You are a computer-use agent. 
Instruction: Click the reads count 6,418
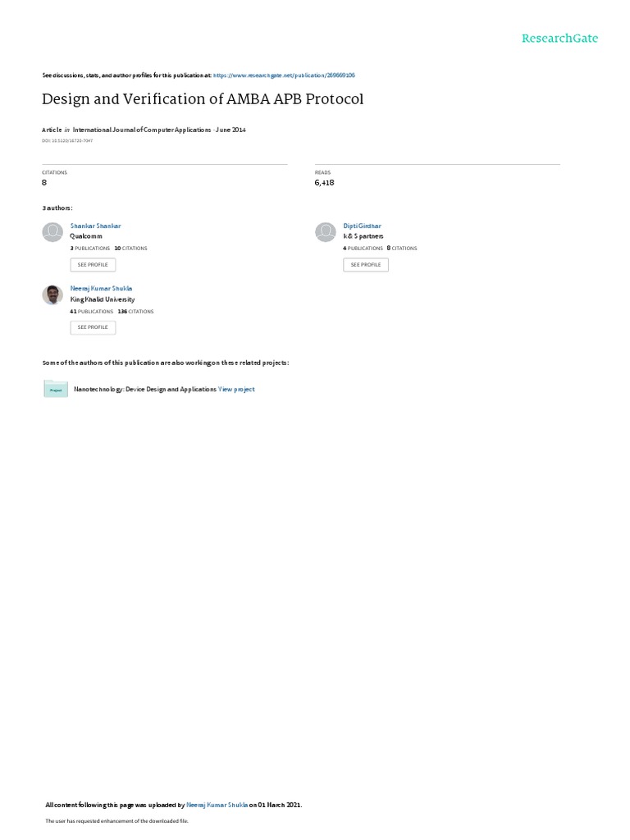[324, 183]
